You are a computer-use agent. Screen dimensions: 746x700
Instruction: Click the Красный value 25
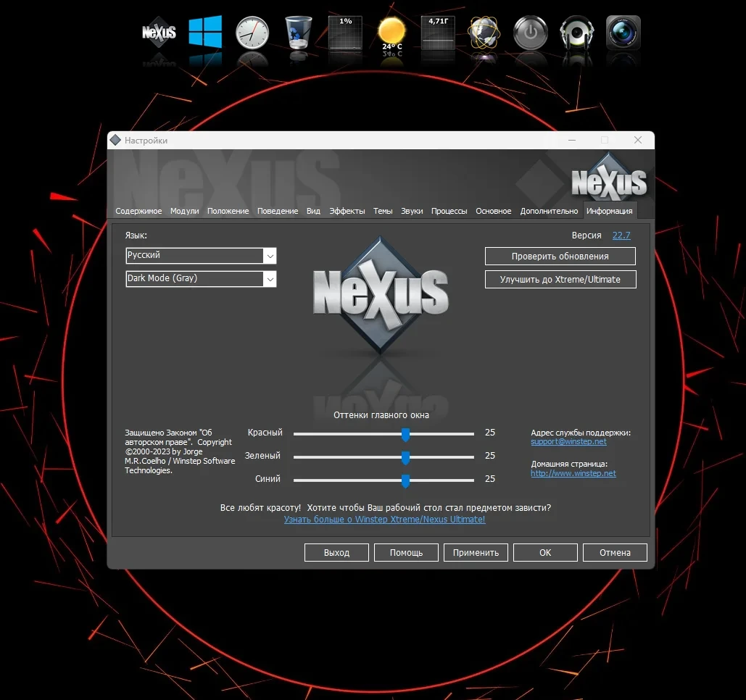(x=490, y=433)
